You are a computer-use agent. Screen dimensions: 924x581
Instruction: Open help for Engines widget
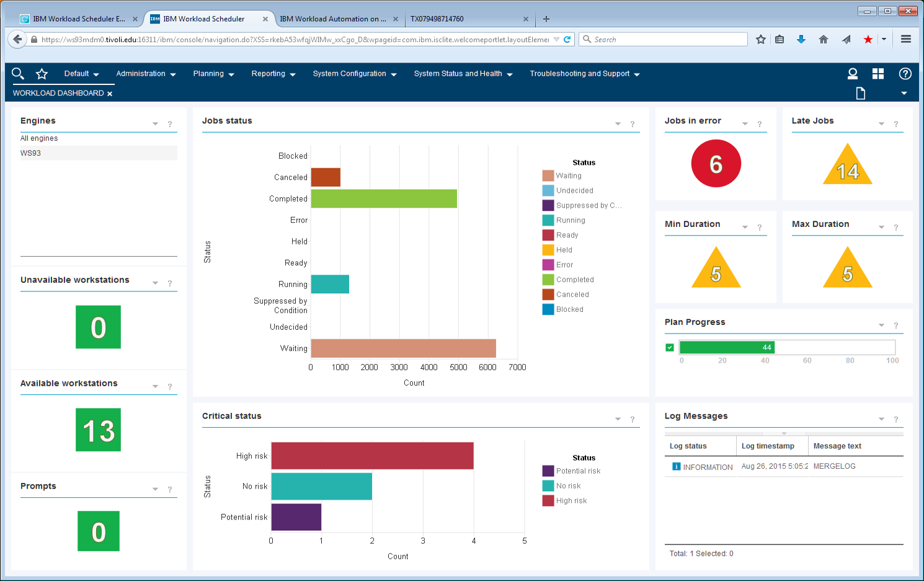pos(170,124)
